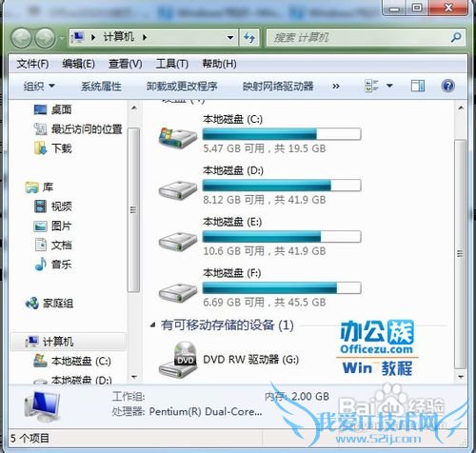The image size is (476, 453).
Task: Expand the breadcrumb arrow before 计算机
Action: coord(93,37)
